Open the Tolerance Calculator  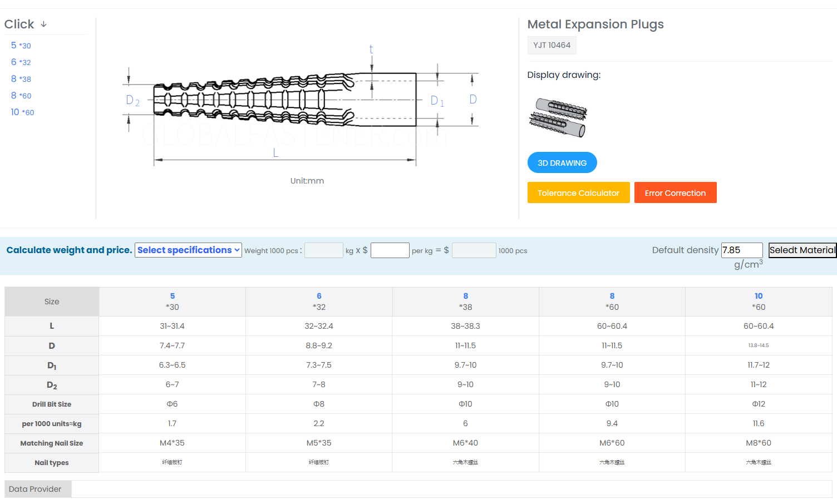pyautogui.click(x=578, y=192)
